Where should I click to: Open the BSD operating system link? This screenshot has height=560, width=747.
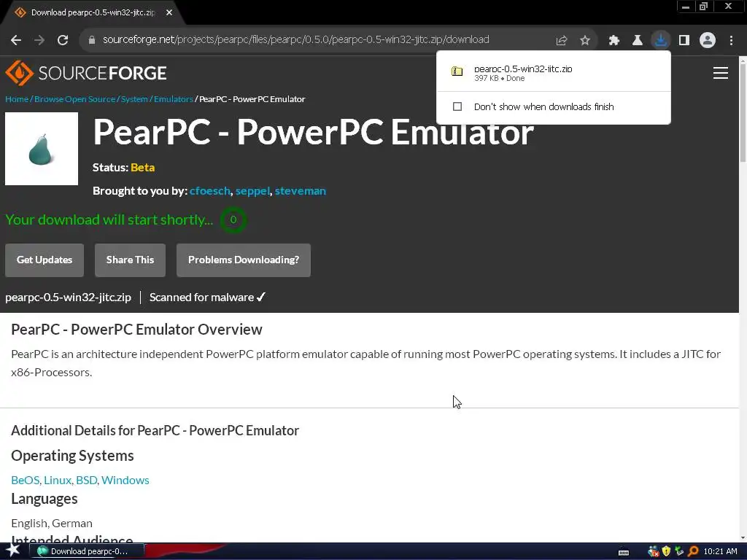[86, 480]
